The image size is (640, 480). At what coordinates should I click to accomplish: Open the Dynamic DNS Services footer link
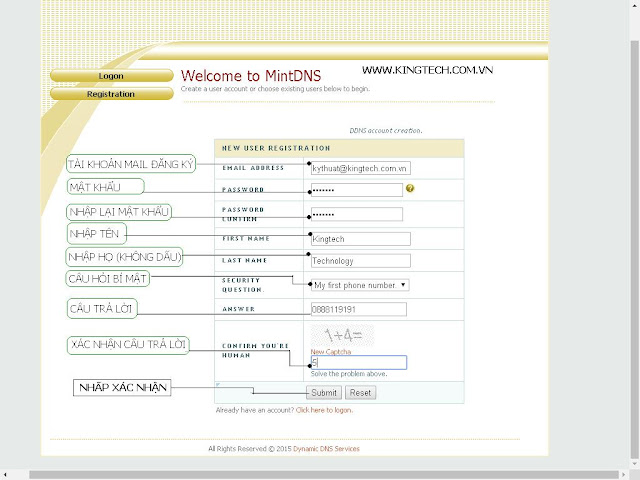(x=326, y=449)
